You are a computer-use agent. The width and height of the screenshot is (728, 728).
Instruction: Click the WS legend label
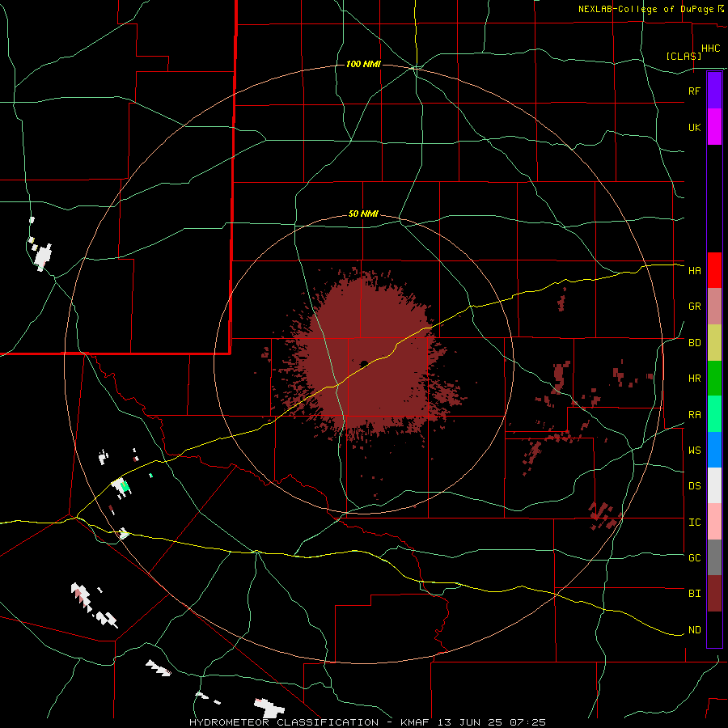click(694, 451)
